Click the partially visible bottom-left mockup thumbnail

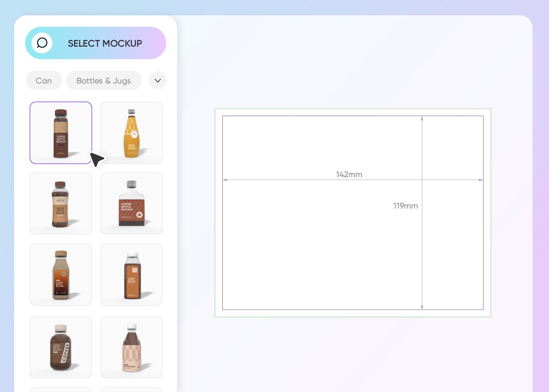click(x=61, y=390)
